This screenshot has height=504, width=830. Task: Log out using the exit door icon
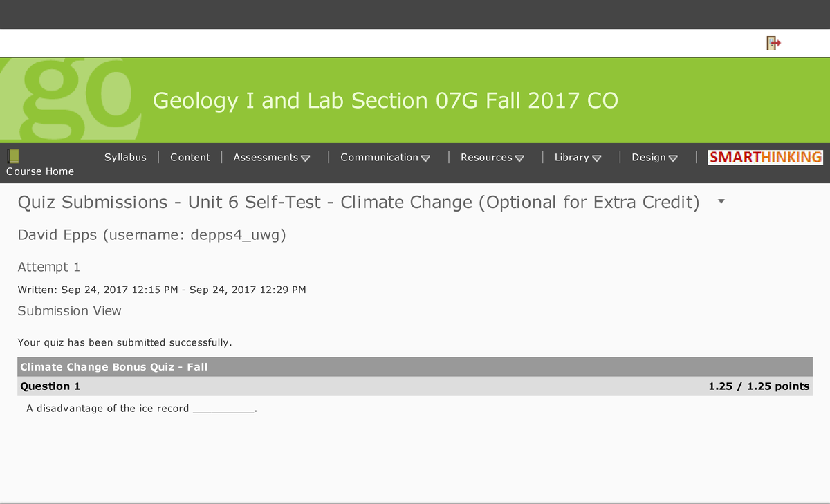pos(773,43)
